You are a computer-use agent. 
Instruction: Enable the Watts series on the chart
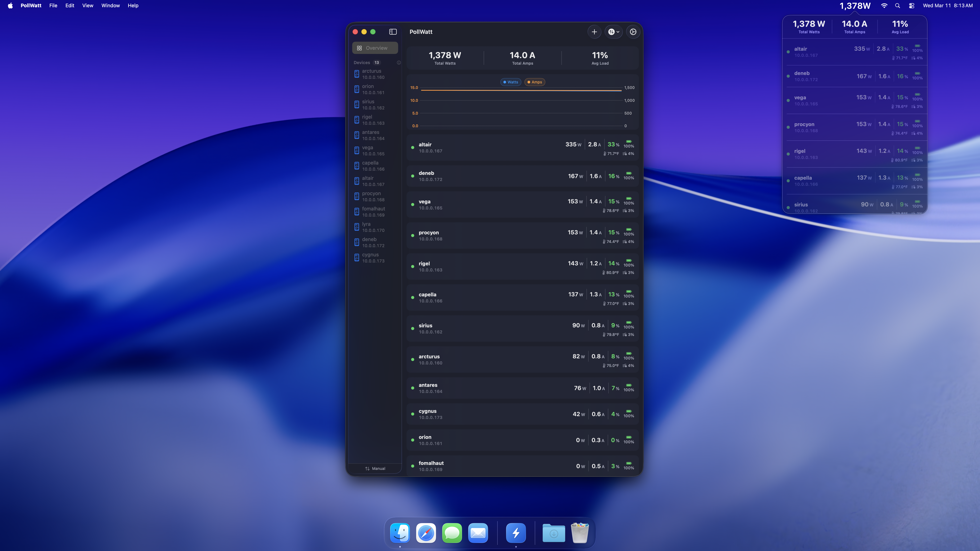coord(510,82)
